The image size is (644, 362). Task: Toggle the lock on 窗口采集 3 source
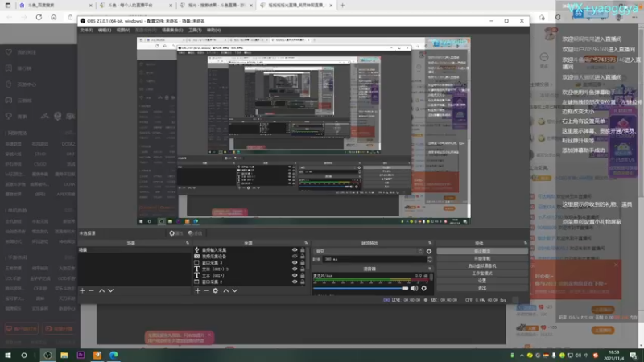click(303, 263)
